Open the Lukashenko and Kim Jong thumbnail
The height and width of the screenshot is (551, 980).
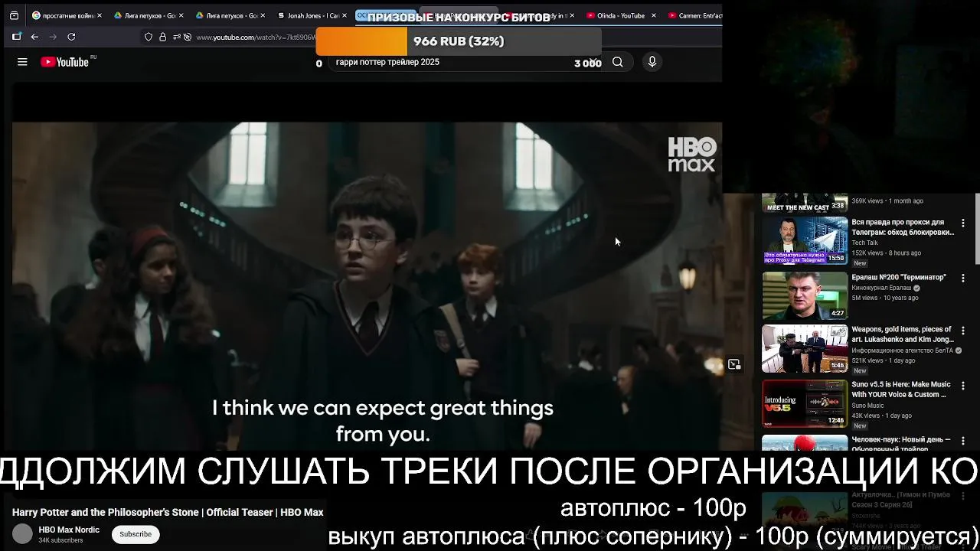pos(805,349)
